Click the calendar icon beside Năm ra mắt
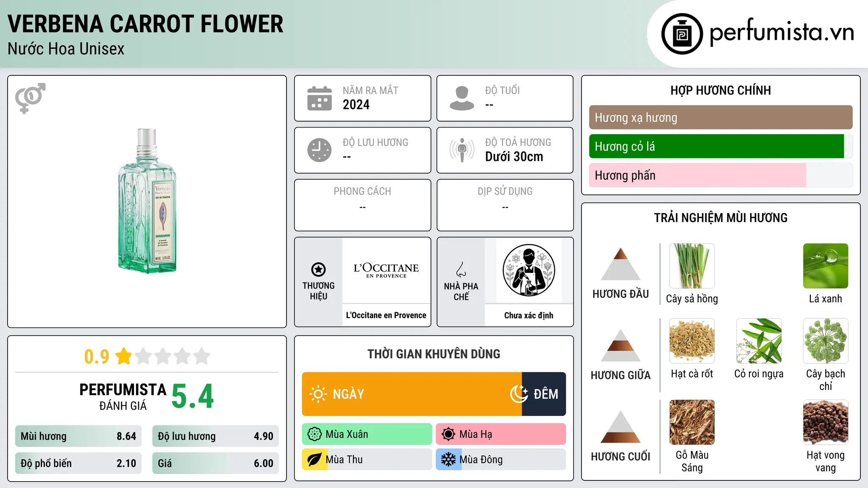Viewport: 868px width, 488px height. coord(320,98)
